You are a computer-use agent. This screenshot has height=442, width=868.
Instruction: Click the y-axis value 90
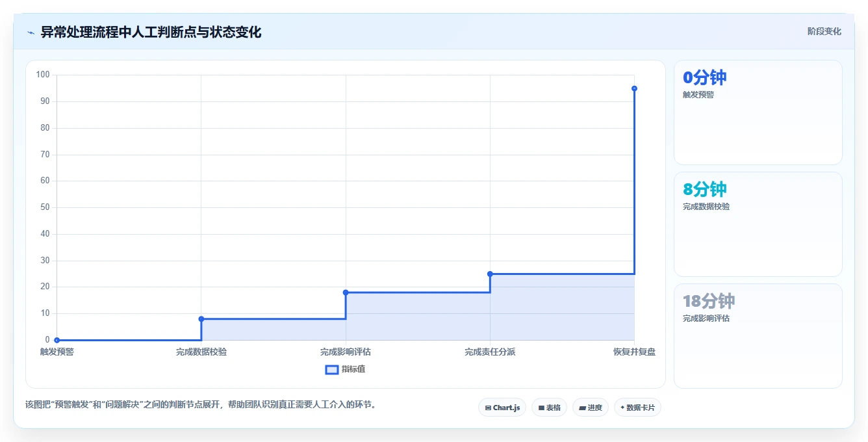click(45, 101)
